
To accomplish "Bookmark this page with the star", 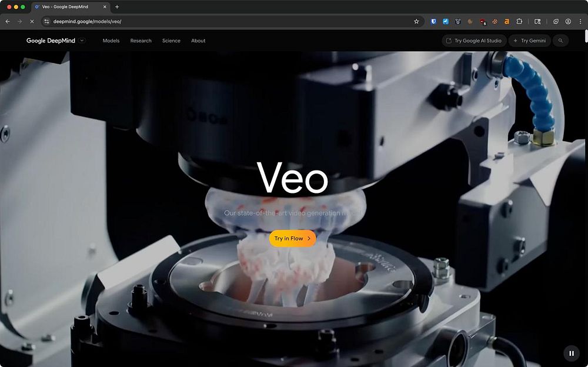I will click(416, 21).
